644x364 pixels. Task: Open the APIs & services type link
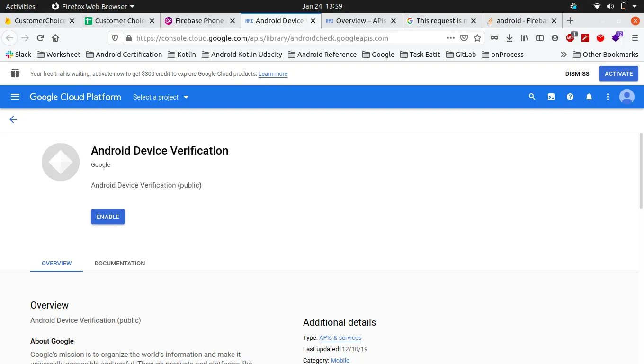click(x=340, y=338)
